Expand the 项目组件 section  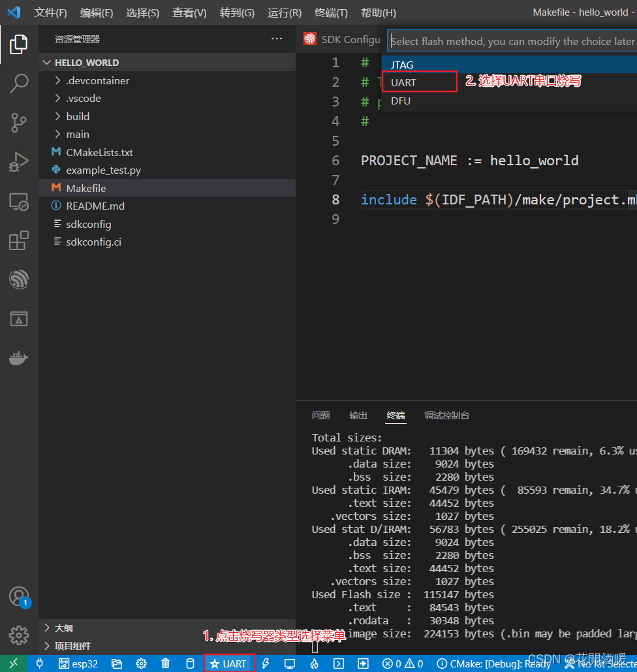167,646
